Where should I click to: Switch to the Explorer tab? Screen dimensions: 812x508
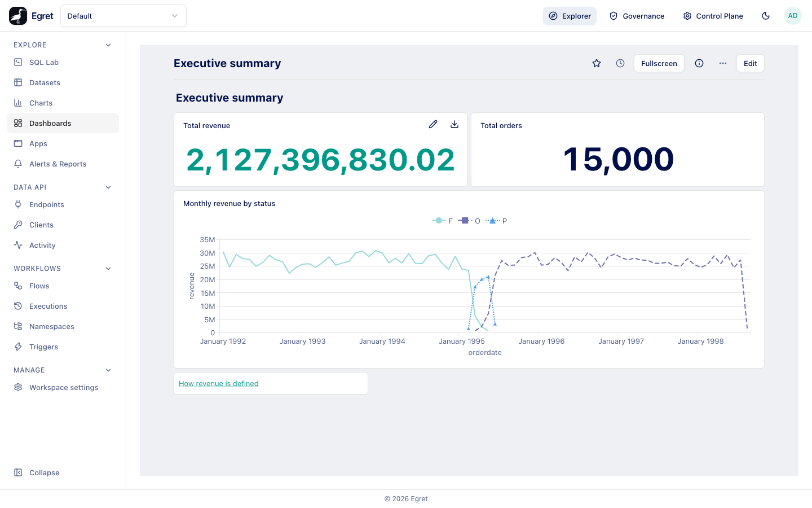(570, 16)
